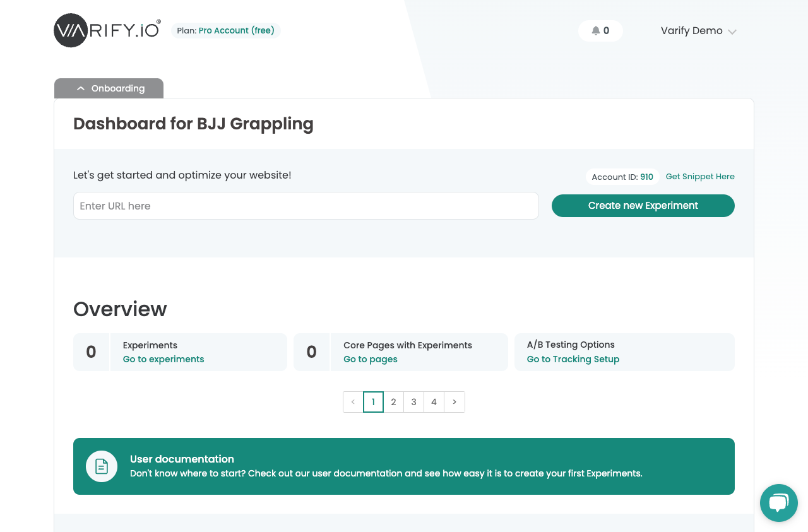Click the user documentation file icon

102,466
